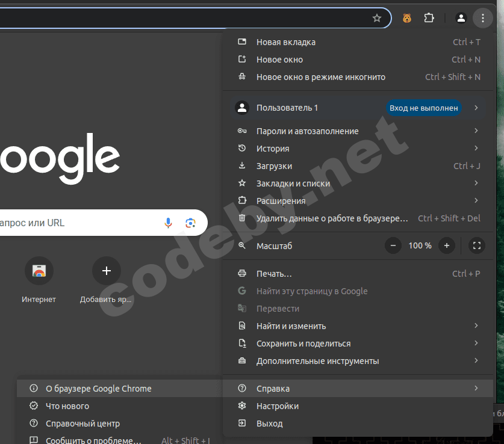This screenshot has height=444, width=504.
Task: Open О браузере Google Chrome
Action: pos(119,389)
